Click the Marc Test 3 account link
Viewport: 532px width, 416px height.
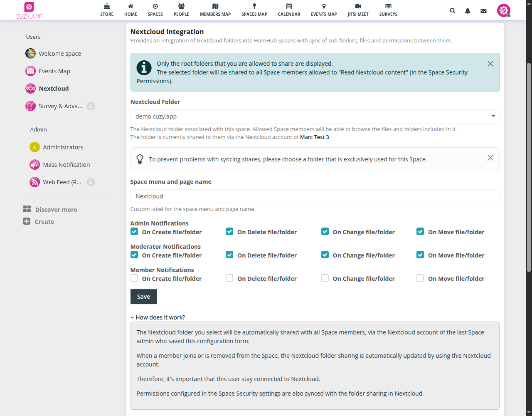314,137
